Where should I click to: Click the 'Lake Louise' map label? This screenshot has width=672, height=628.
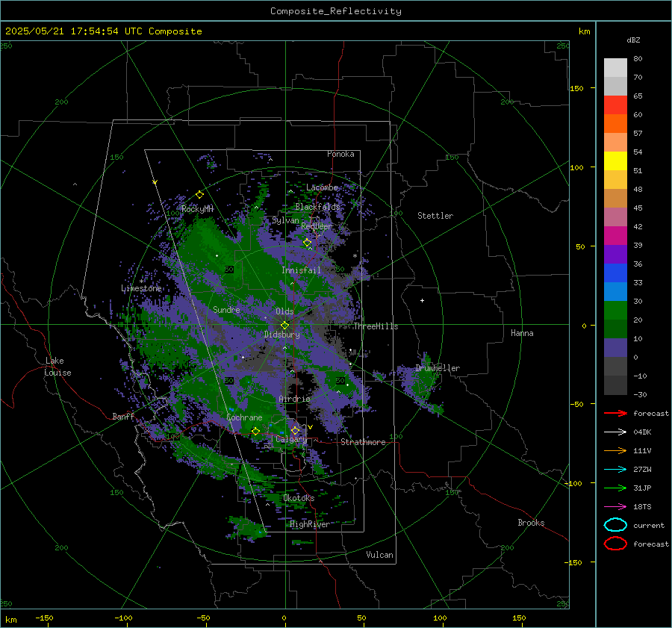pos(57,367)
